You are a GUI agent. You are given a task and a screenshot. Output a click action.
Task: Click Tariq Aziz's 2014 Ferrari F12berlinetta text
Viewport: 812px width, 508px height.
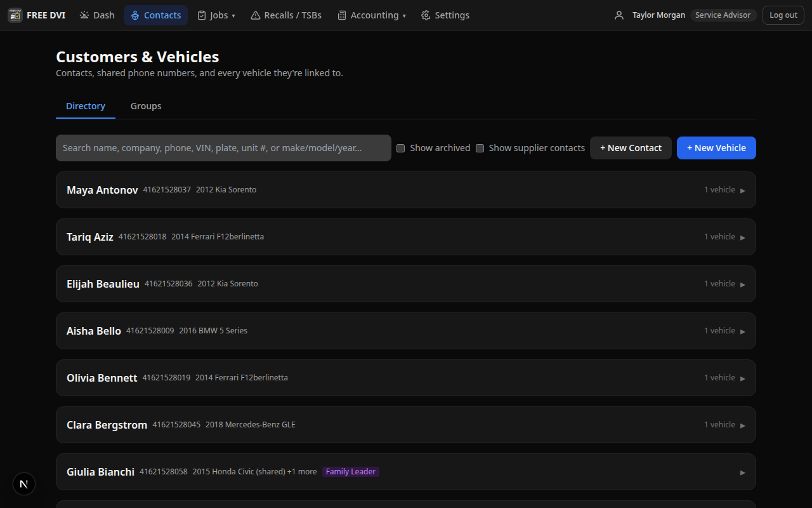pyautogui.click(x=218, y=237)
